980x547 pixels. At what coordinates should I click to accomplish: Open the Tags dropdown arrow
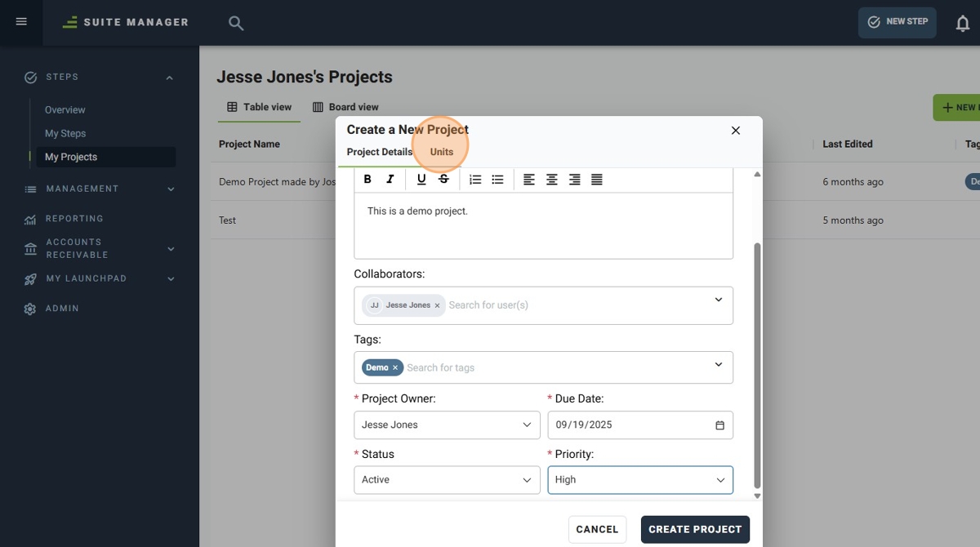(719, 364)
